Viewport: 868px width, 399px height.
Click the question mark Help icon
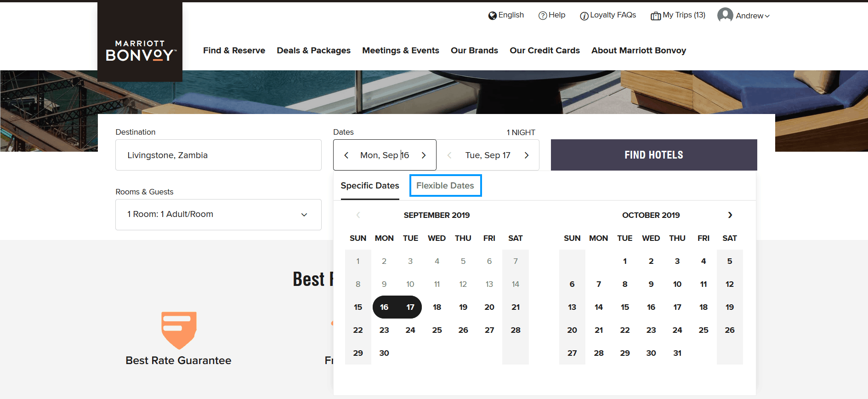(x=543, y=16)
